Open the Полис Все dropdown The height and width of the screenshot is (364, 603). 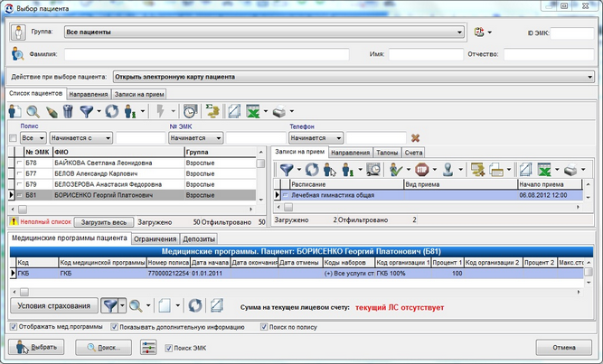tap(33, 138)
